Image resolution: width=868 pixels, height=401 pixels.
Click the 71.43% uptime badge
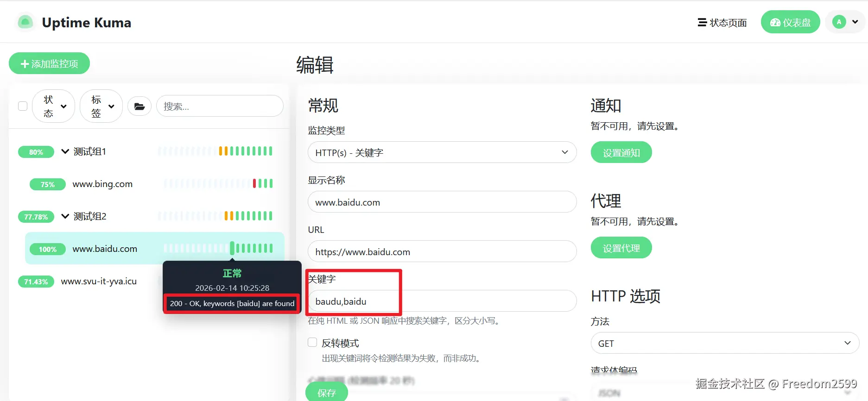point(36,282)
